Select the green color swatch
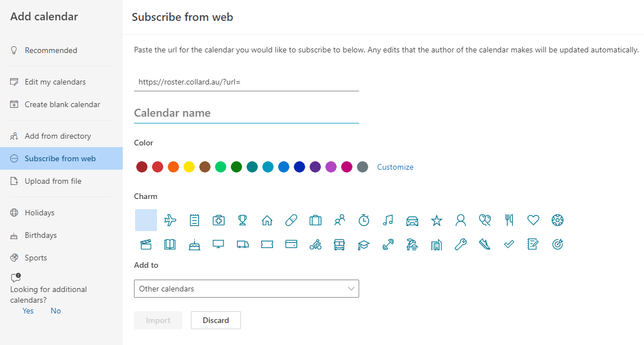Image resolution: width=644 pixels, height=345 pixels. 221,167
